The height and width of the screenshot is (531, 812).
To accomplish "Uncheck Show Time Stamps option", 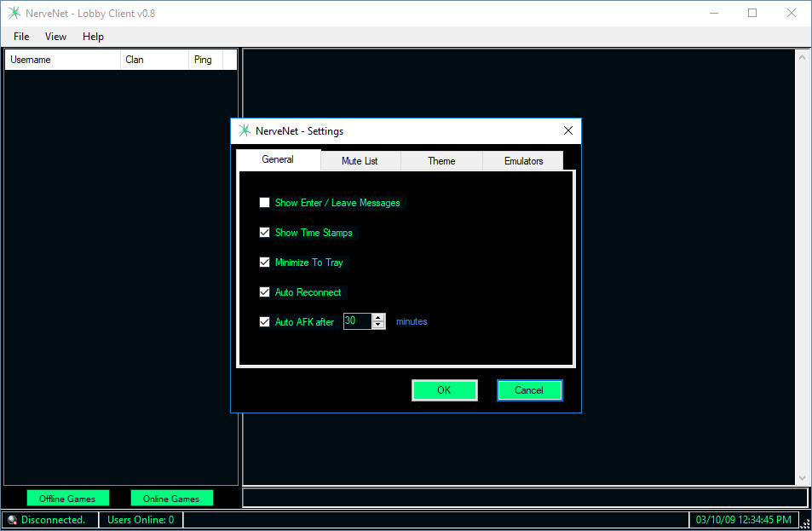I will pyautogui.click(x=265, y=233).
